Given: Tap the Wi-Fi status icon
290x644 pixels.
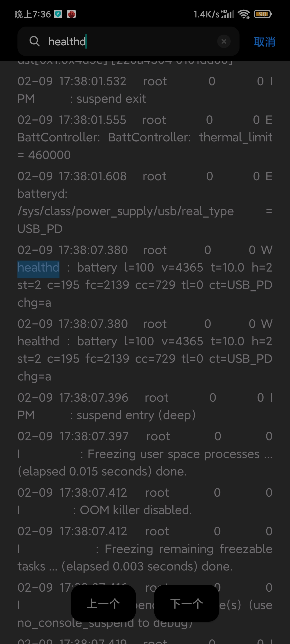Looking at the screenshot, I should click(x=244, y=14).
